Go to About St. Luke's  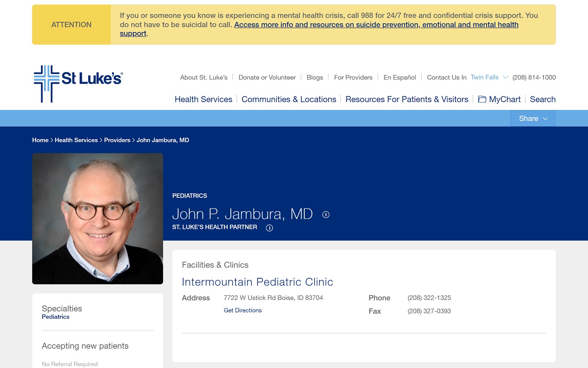click(x=204, y=77)
